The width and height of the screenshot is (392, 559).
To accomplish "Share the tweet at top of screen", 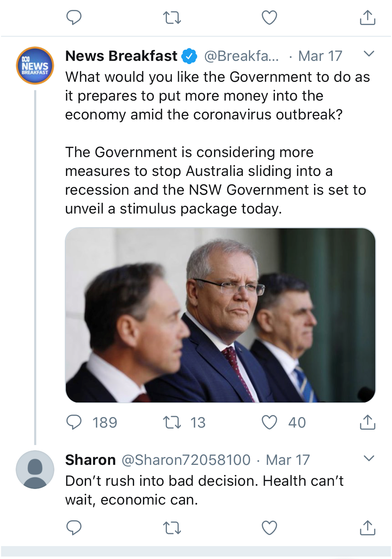I will tap(367, 18).
